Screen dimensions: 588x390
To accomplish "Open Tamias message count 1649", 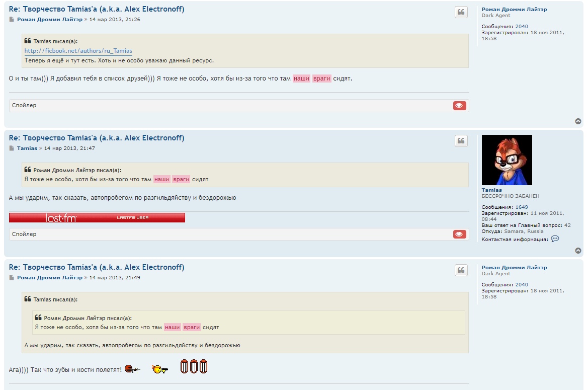I will 521,207.
